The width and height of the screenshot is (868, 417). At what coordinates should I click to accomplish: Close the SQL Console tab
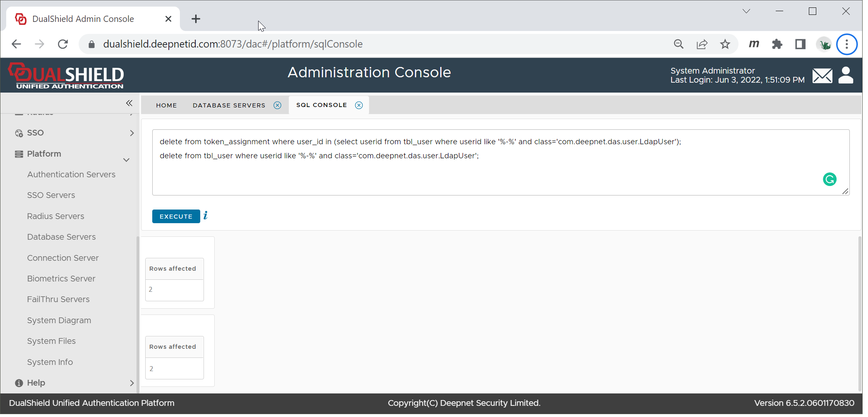(359, 105)
